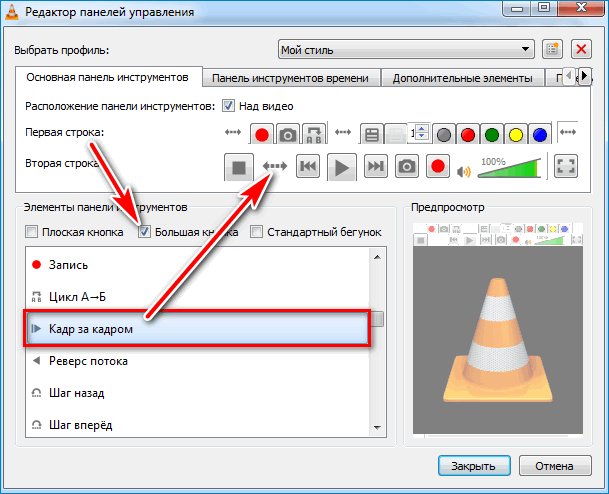Open the Мой стиль profile dropdown

point(406,49)
